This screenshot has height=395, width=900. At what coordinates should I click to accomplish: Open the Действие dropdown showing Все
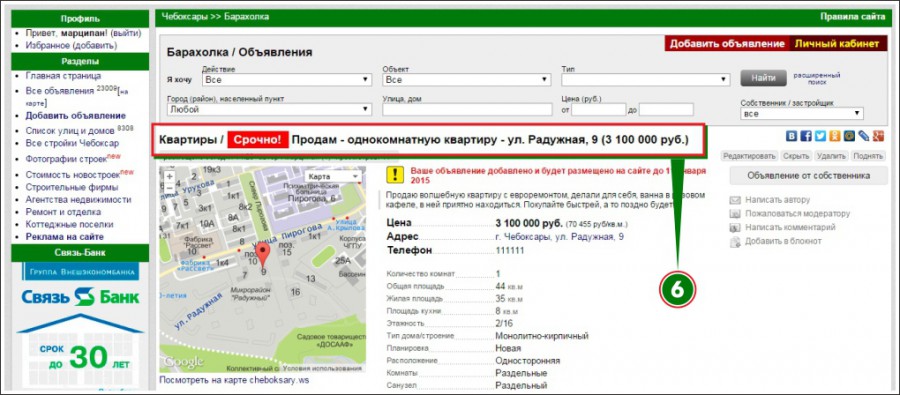pyautogui.click(x=287, y=80)
